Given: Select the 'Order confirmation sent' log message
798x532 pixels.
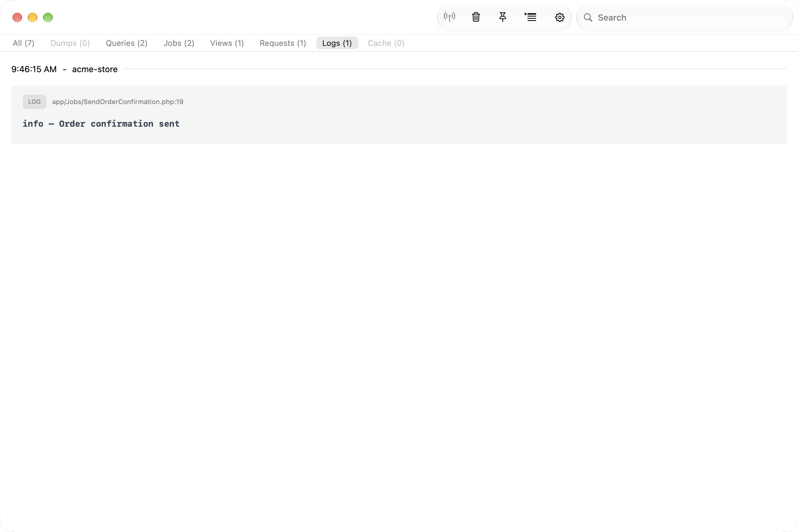Looking at the screenshot, I should pos(119,124).
